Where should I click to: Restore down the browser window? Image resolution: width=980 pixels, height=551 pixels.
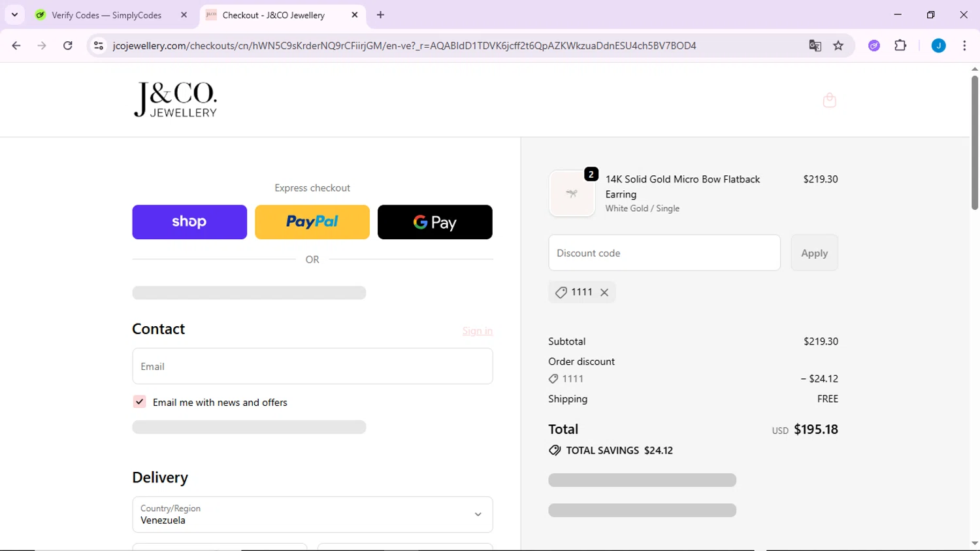(x=930, y=14)
